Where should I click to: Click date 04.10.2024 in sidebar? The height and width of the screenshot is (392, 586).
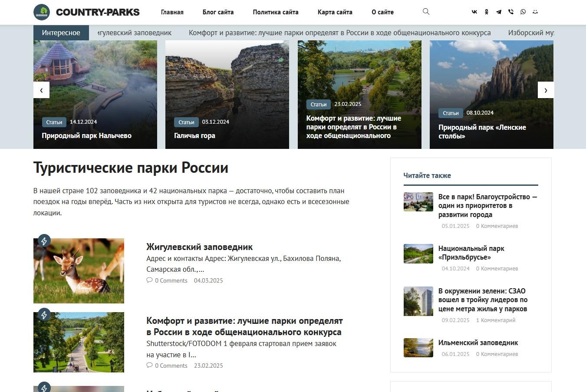[x=456, y=268]
